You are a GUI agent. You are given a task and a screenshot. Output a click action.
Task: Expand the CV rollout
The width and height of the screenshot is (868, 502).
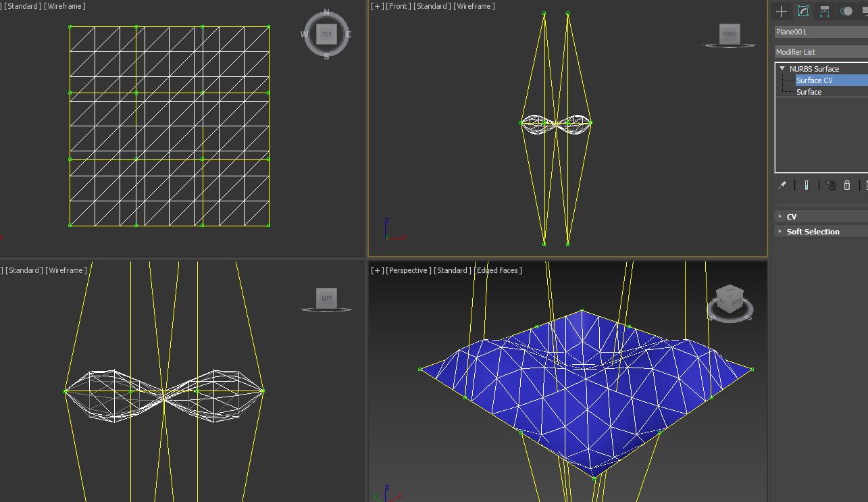[790, 216]
